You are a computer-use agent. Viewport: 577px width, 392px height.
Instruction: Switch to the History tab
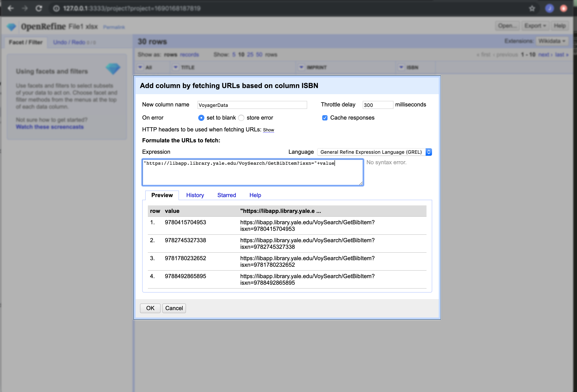click(x=195, y=195)
